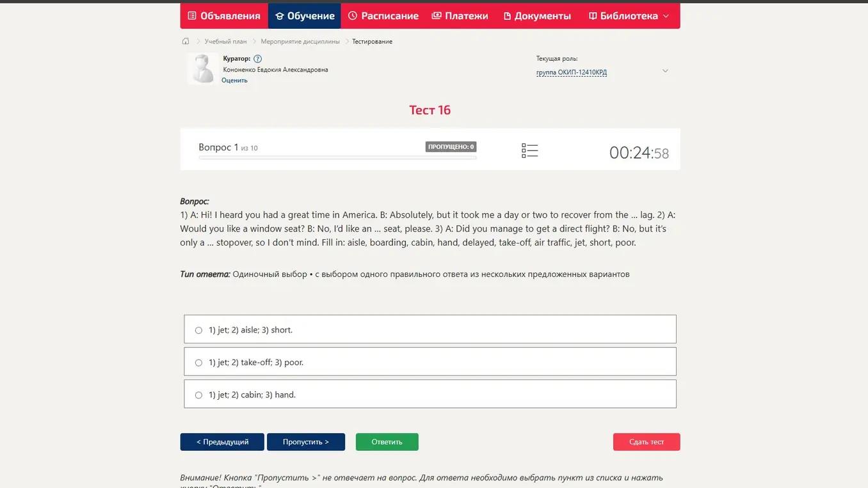The width and height of the screenshot is (868, 488).
Task: Click the document icon of Документы
Action: click(x=507, y=16)
